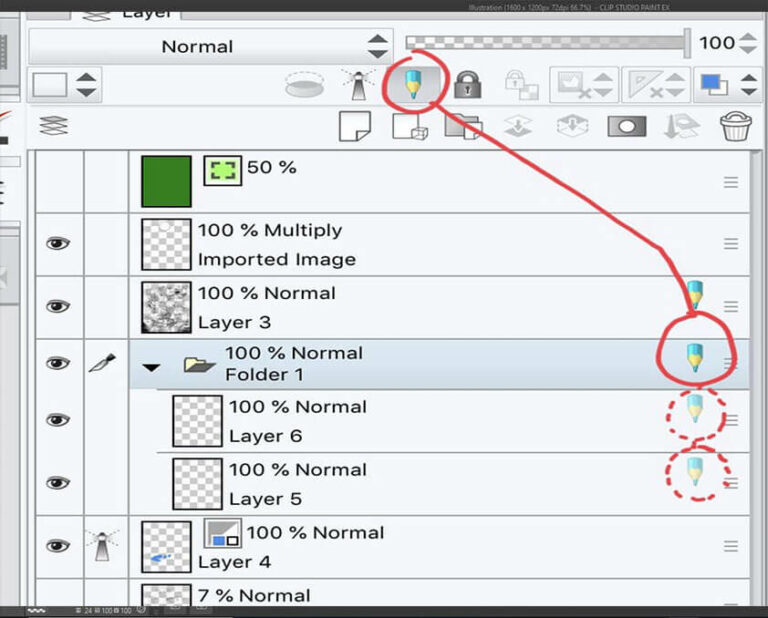Click the layer list vertical scrollbar
The width and height of the screenshot is (768, 618).
[x=757, y=378]
